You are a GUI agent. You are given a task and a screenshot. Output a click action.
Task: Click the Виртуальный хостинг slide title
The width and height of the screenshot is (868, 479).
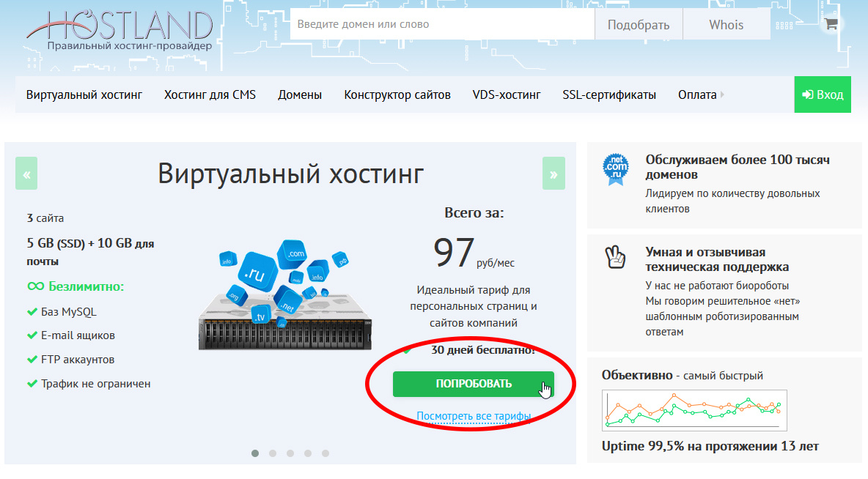(x=290, y=174)
